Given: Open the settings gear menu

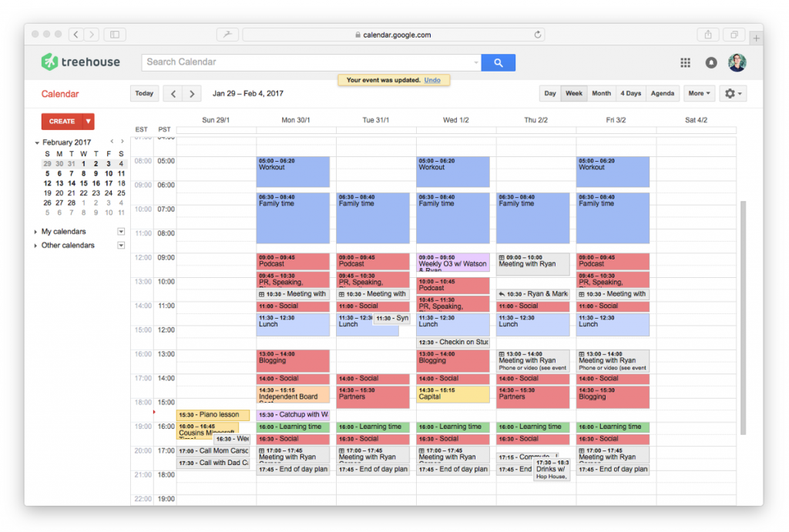Looking at the screenshot, I should (x=733, y=94).
